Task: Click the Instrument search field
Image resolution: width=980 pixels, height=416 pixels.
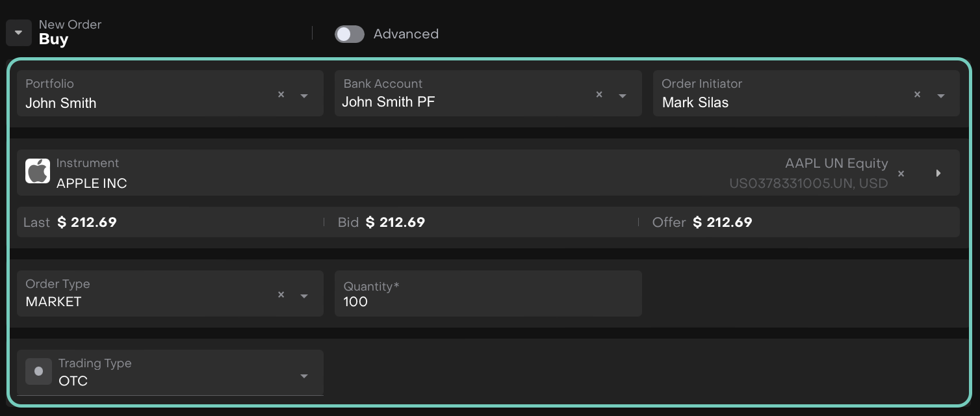Action: point(390,173)
